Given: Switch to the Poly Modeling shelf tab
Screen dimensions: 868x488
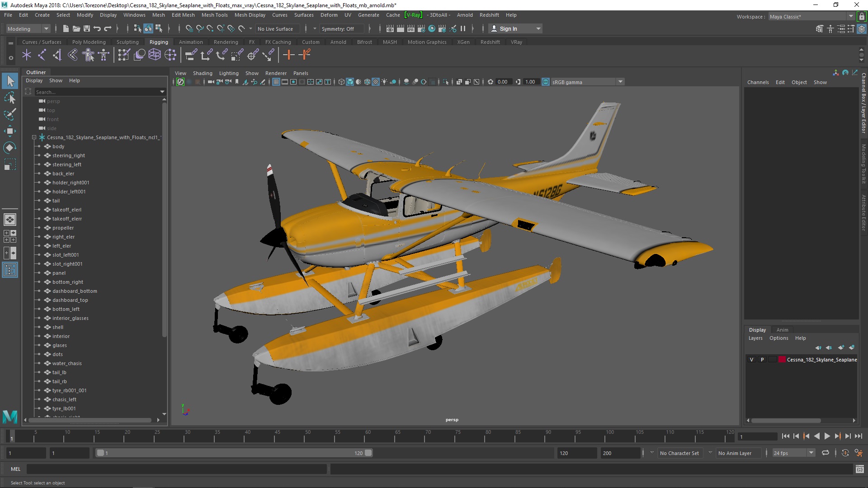Looking at the screenshot, I should pos(89,42).
